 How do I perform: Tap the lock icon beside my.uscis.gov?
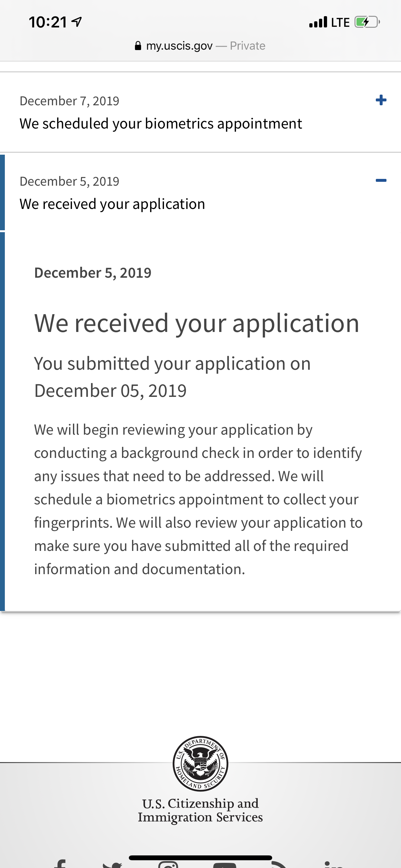pos(138,46)
